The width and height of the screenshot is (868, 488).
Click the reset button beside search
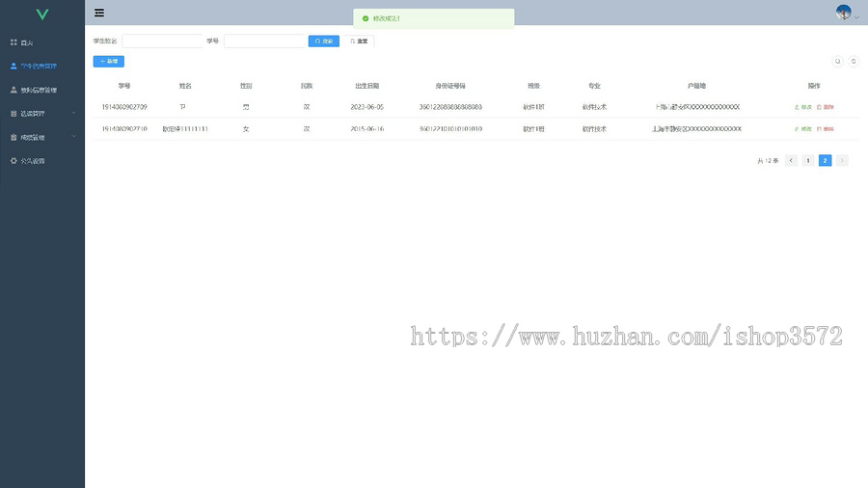point(359,41)
